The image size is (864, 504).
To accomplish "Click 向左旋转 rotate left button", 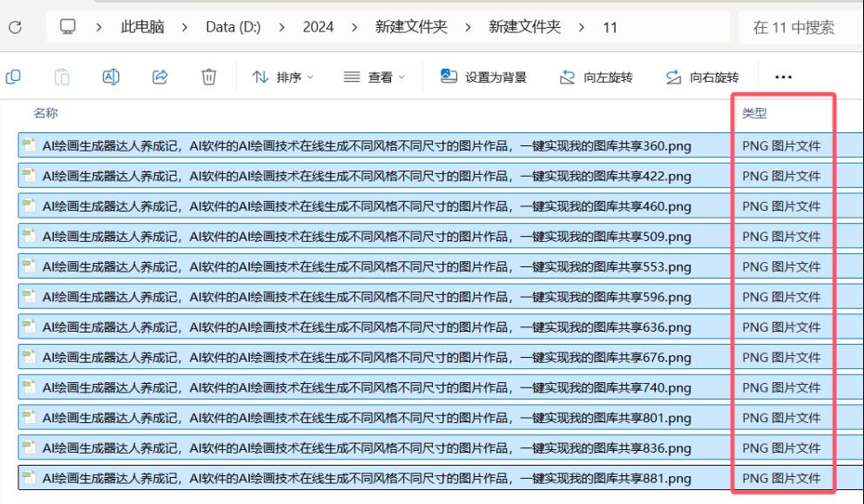I will point(596,77).
